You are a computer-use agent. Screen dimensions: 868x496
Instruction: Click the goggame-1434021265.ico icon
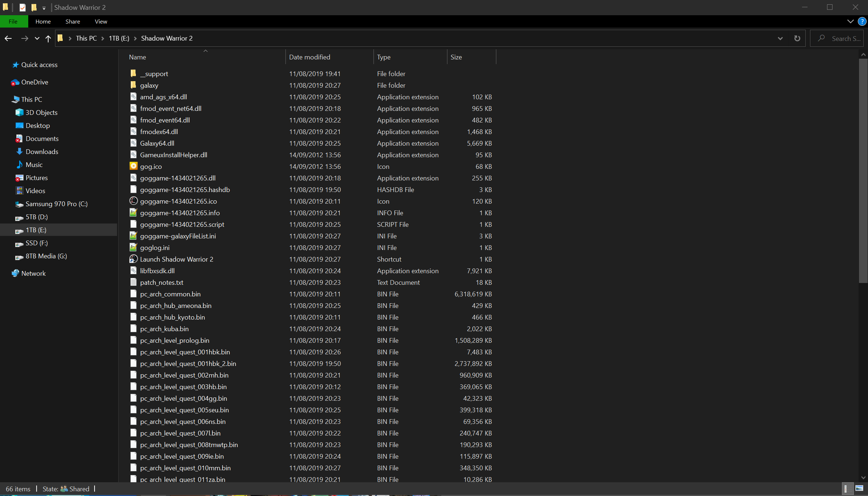click(x=133, y=201)
